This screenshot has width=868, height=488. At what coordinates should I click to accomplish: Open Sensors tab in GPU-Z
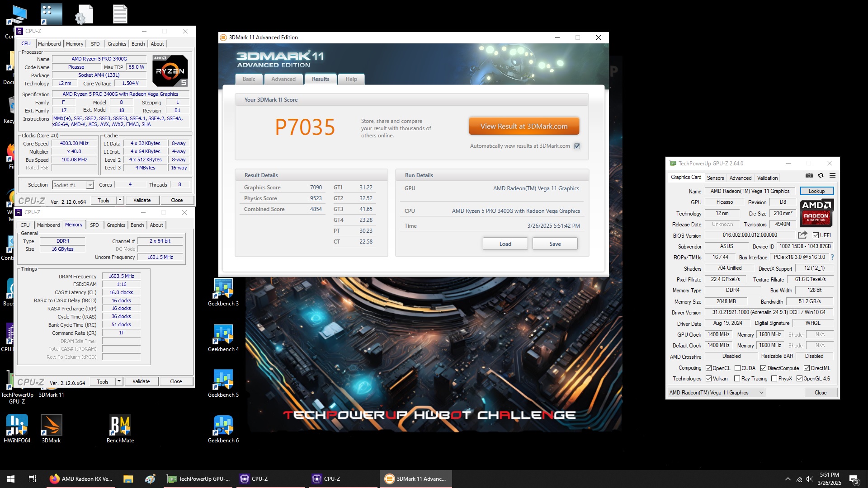coord(715,178)
